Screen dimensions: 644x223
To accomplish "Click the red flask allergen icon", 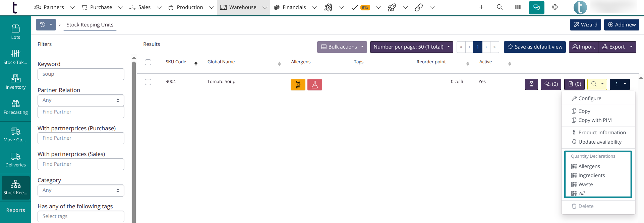I will pos(314,84).
